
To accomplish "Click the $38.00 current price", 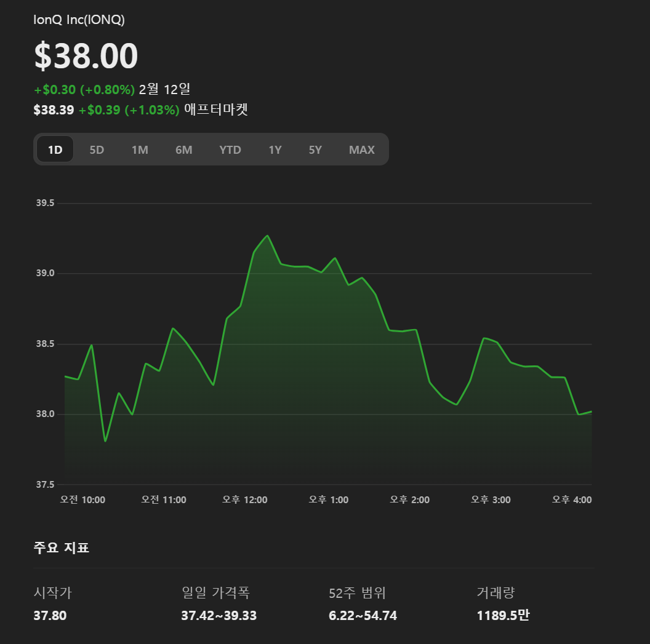I will (86, 55).
